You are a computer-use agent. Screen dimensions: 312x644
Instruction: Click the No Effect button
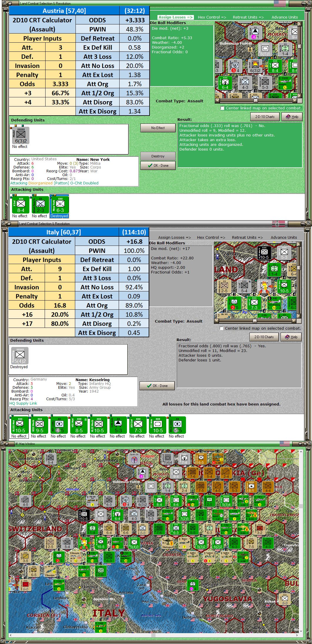coord(158,128)
